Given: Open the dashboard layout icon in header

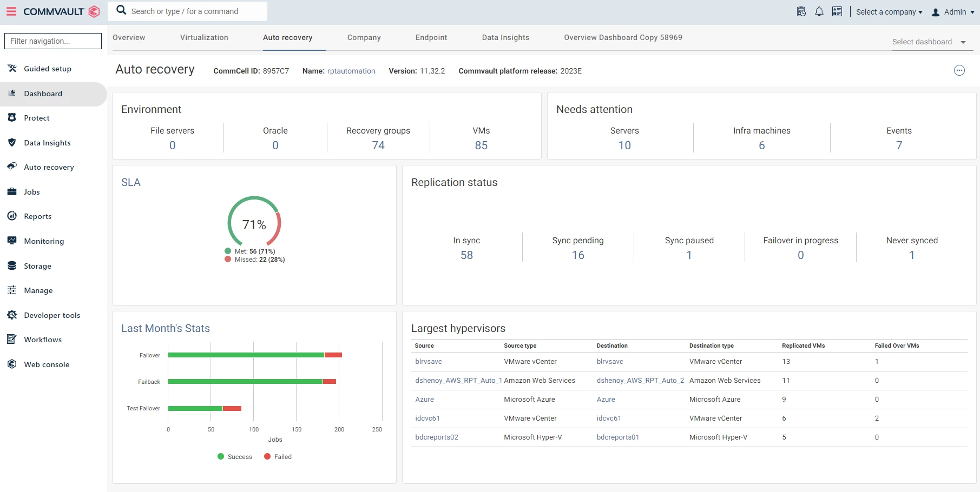Looking at the screenshot, I should (x=837, y=12).
